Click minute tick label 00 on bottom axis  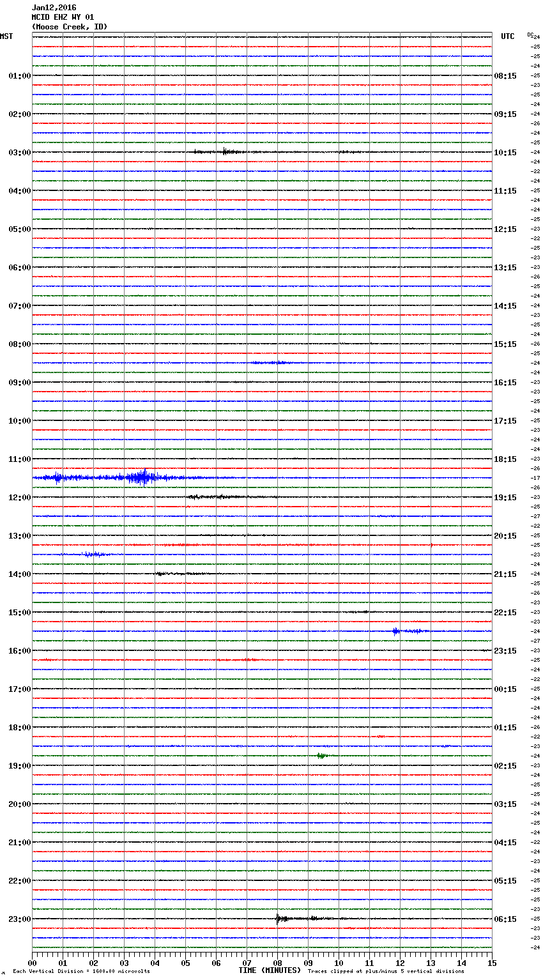click(x=32, y=963)
